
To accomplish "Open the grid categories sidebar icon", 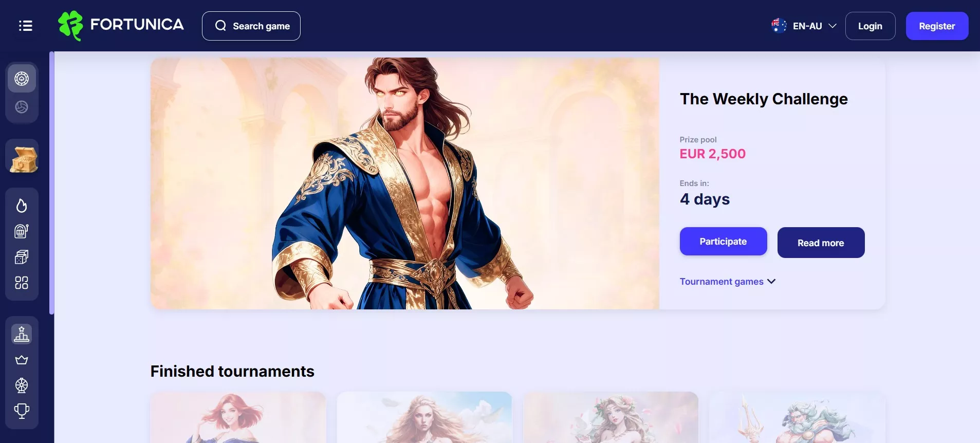I will 22,283.
